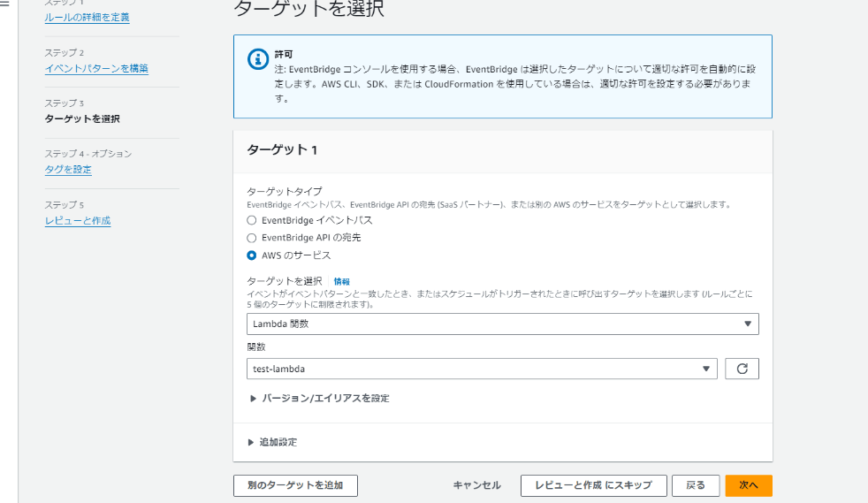868x503 pixels.
Task: Expand the 追加設定 section
Action: click(x=273, y=442)
